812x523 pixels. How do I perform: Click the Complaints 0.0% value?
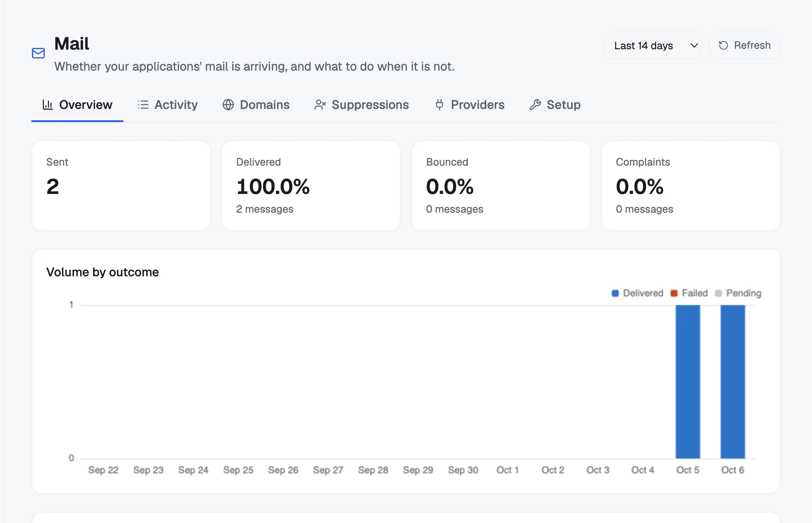pyautogui.click(x=640, y=187)
